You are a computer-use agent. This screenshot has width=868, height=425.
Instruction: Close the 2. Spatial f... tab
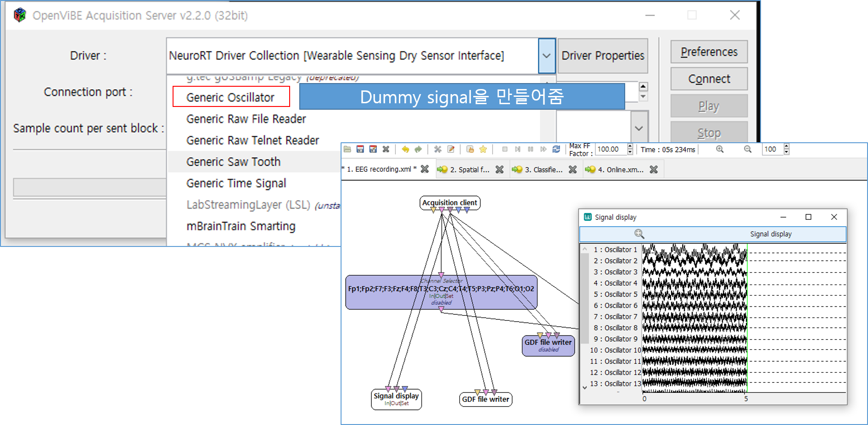coord(500,169)
